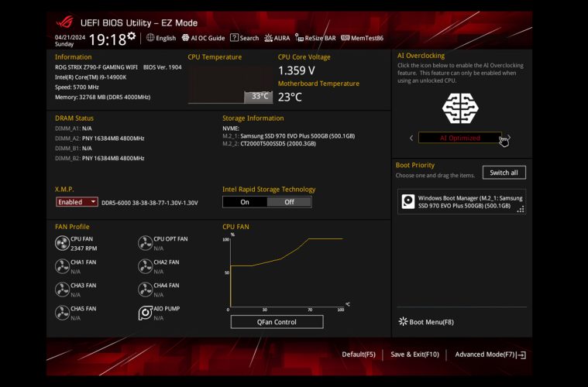The height and width of the screenshot is (387, 588).
Task: Open QFan Control
Action: pyautogui.click(x=277, y=322)
